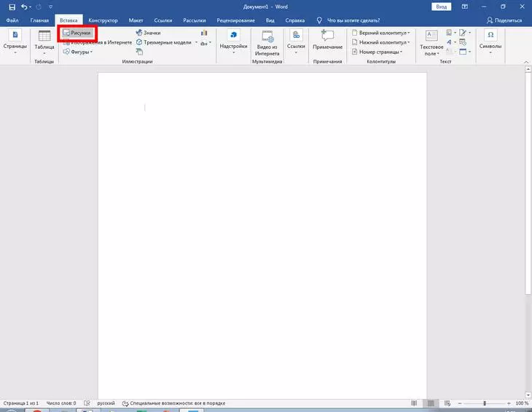The height and width of the screenshot is (412, 532).
Task: Open ribbon display options icon in title bar
Action: [465, 7]
